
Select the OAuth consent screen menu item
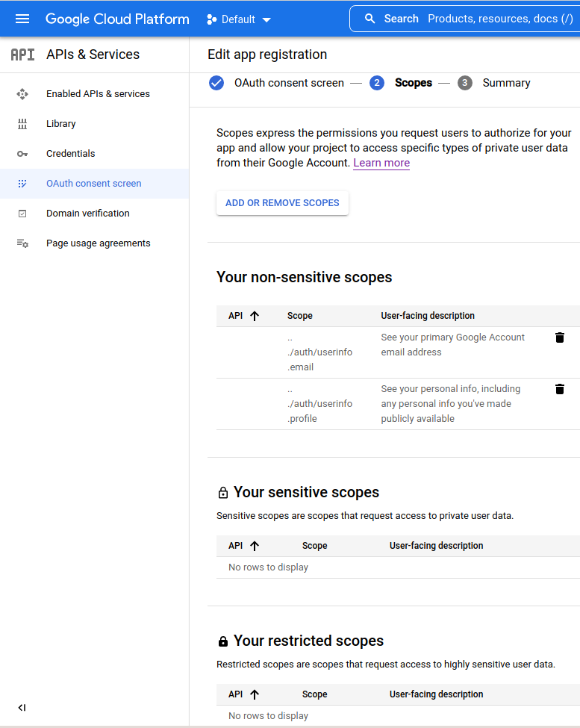click(x=94, y=184)
